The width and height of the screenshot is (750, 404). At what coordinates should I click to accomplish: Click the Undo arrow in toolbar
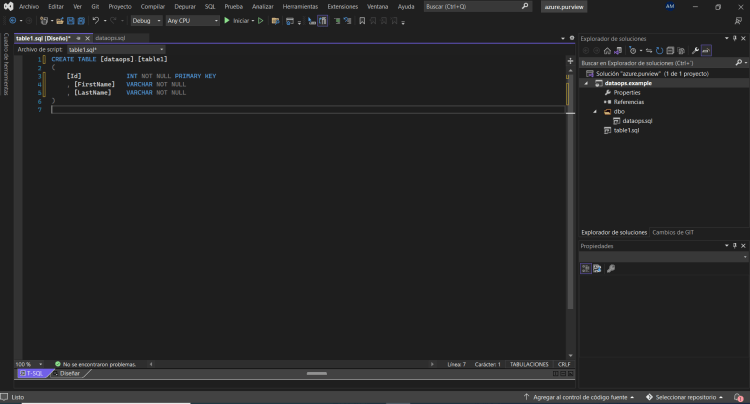[x=96, y=20]
